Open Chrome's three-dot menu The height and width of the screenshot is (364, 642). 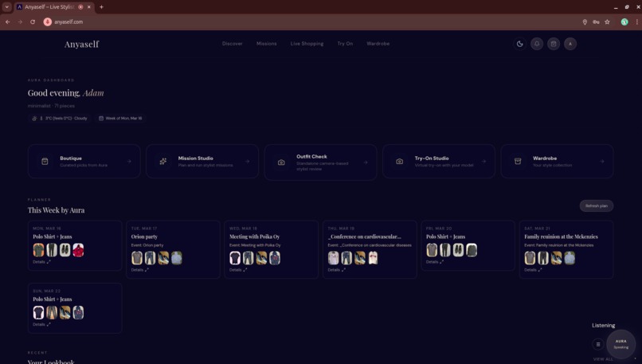636,22
